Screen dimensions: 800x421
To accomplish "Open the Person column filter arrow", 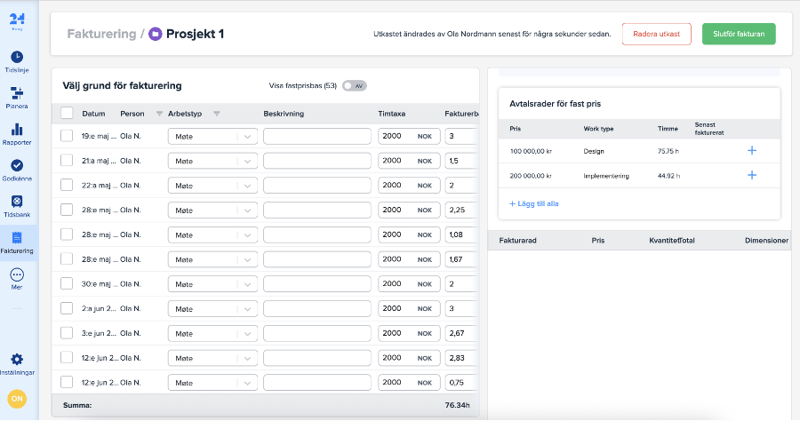I will 159,114.
